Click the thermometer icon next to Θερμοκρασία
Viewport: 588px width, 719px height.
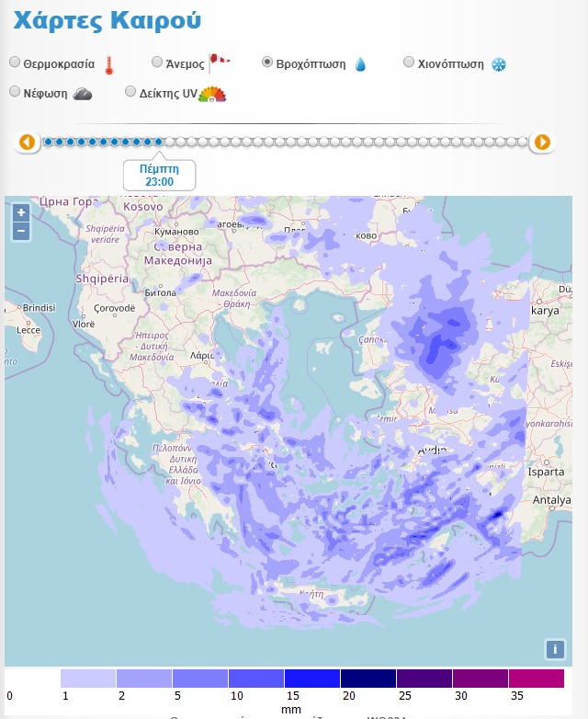108,64
